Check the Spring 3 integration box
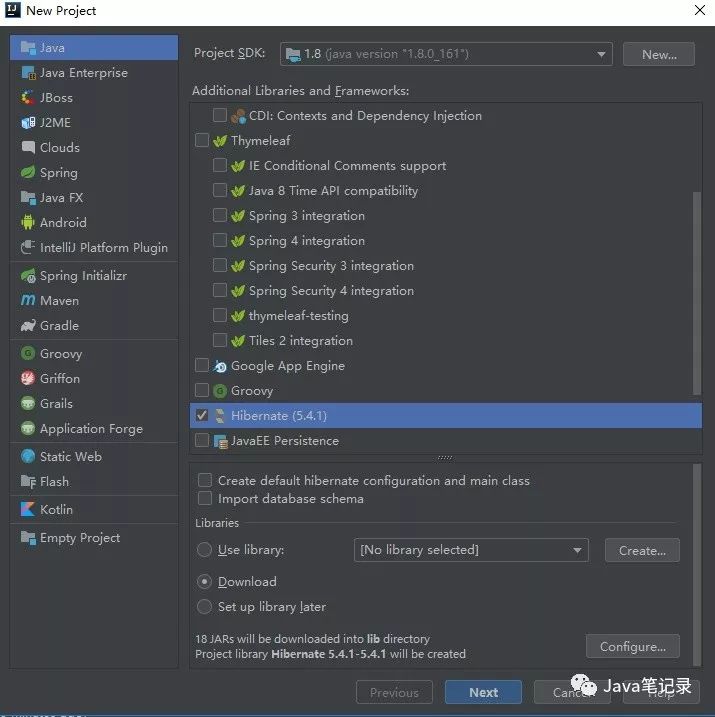The width and height of the screenshot is (715, 717). [x=220, y=215]
